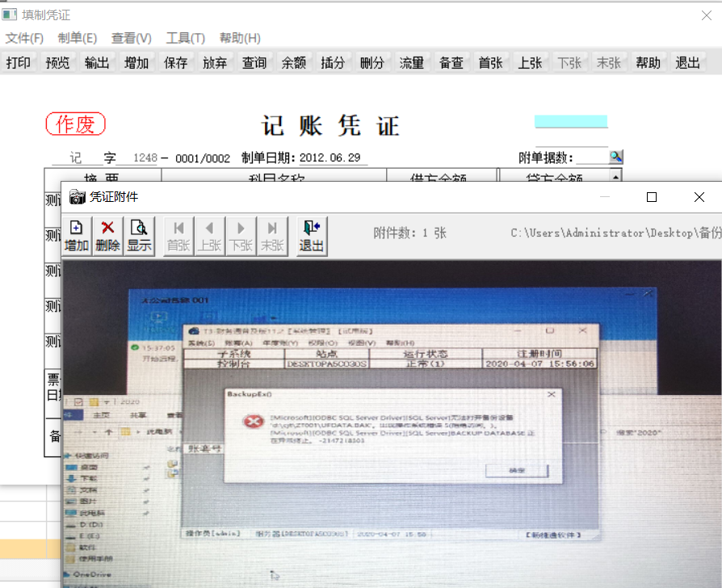Click 上张 in the 填制凭证 toolbar
This screenshot has width=722, height=588.
530,63
